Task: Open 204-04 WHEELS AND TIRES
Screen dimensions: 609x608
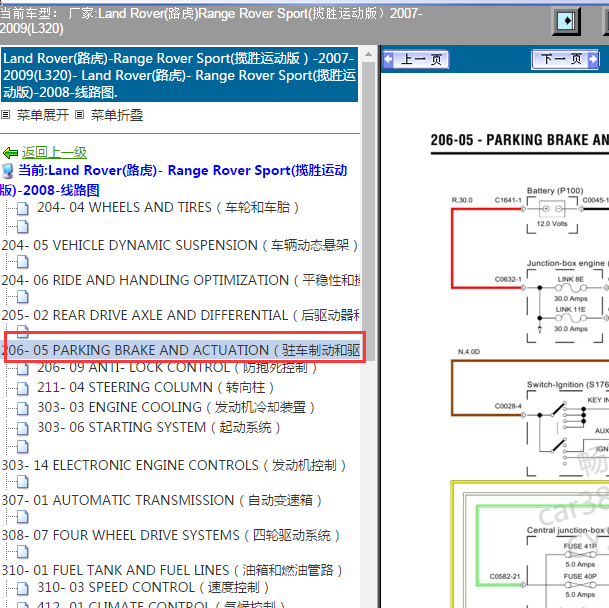Action: click(168, 207)
